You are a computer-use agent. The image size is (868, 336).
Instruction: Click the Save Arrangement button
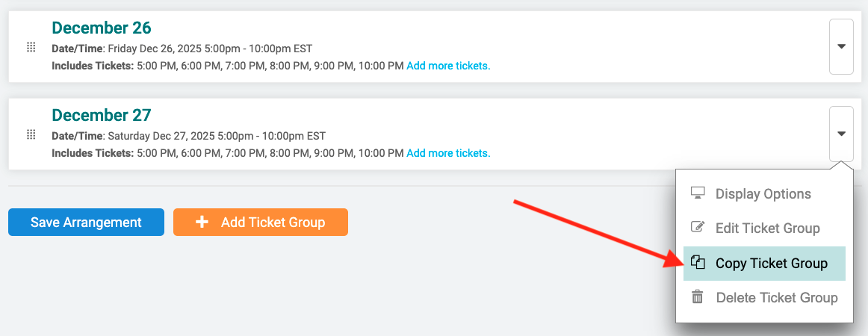[x=87, y=222]
